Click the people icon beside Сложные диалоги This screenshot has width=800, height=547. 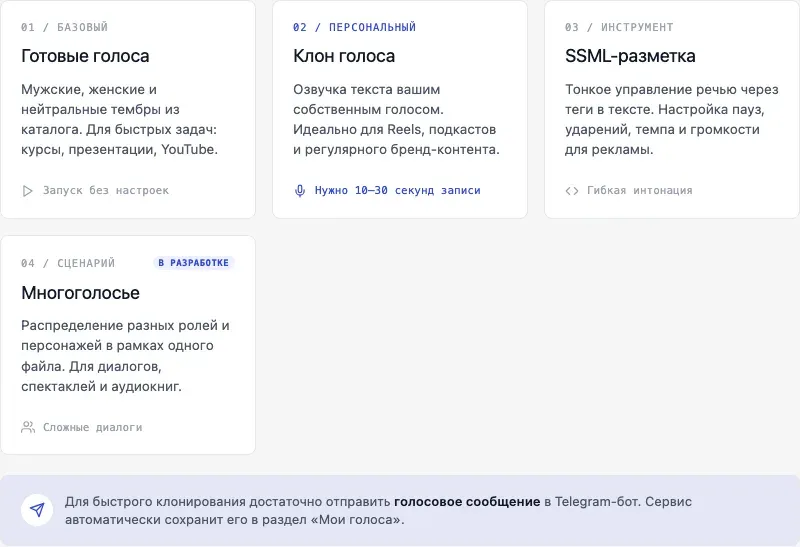(x=28, y=427)
